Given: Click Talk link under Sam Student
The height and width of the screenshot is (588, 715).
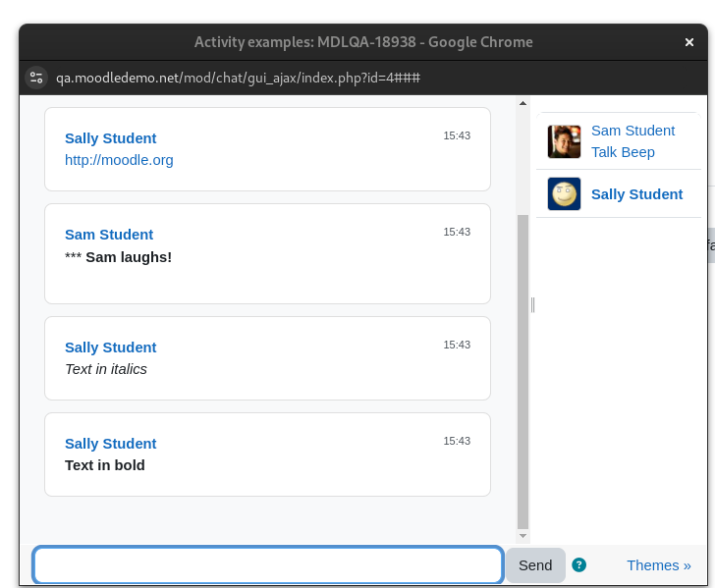Looking at the screenshot, I should [603, 152].
